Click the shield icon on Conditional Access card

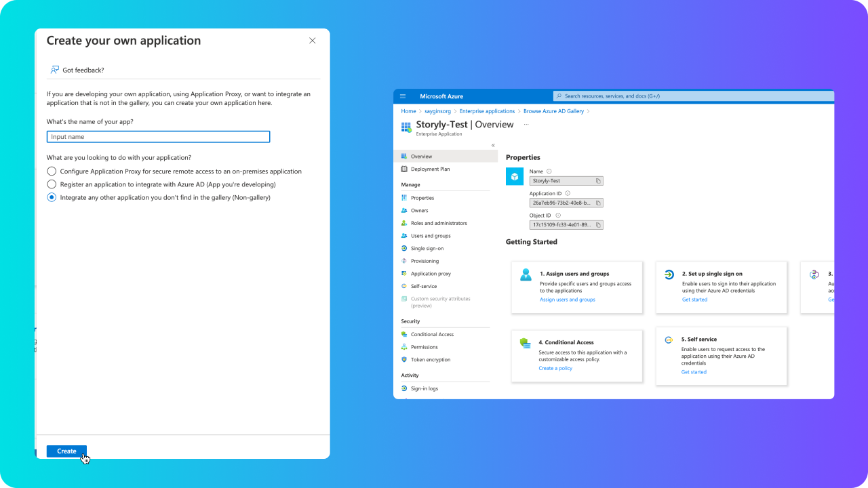pyautogui.click(x=526, y=344)
